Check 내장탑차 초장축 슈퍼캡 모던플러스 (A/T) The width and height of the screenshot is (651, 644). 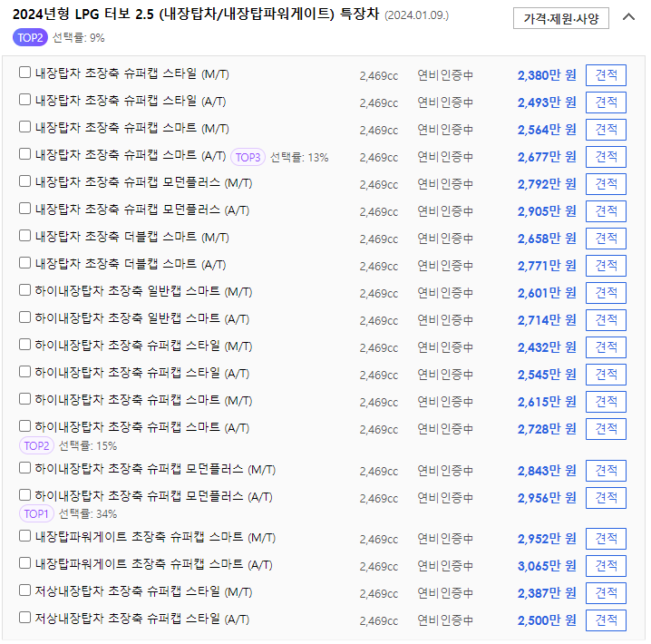pos(24,209)
